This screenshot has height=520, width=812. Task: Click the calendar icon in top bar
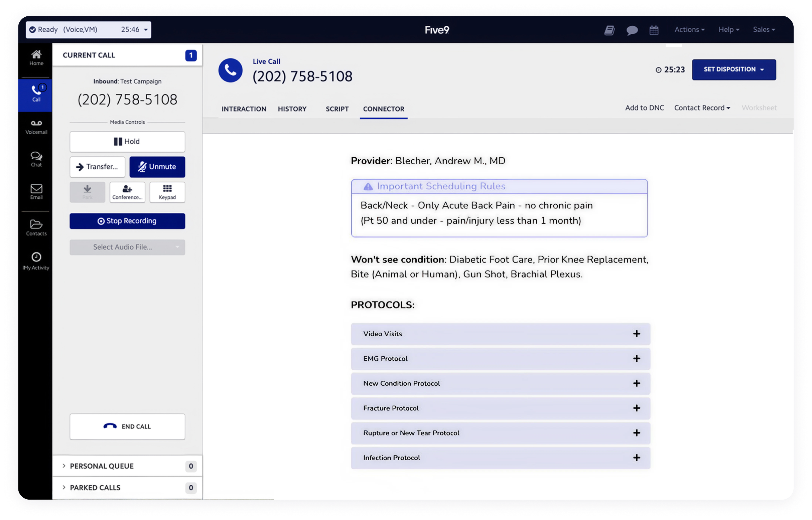coord(654,30)
